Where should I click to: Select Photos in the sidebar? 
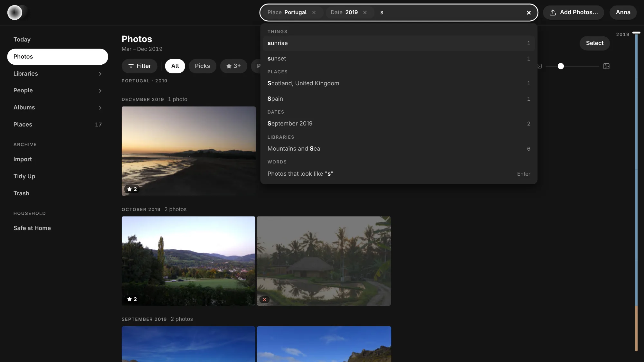[58, 57]
